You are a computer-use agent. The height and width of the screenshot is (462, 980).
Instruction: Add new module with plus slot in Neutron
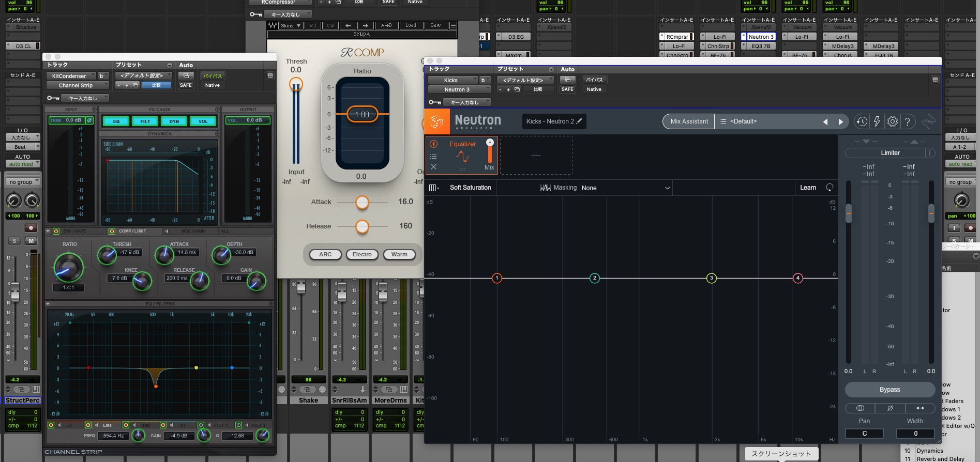[536, 155]
